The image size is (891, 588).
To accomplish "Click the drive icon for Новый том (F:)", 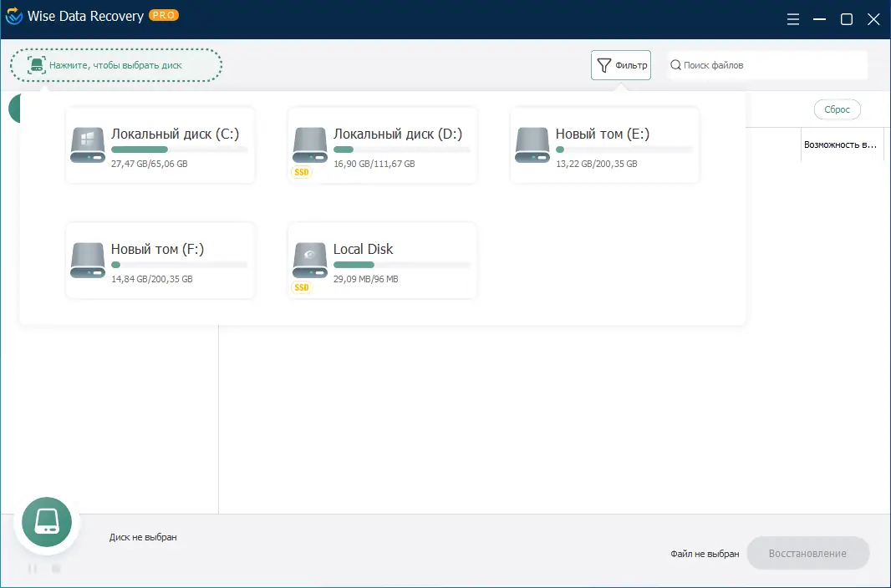I will coord(88,260).
